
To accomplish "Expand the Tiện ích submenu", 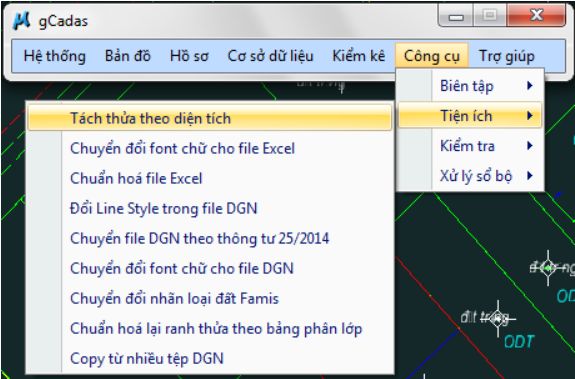I will click(470, 116).
